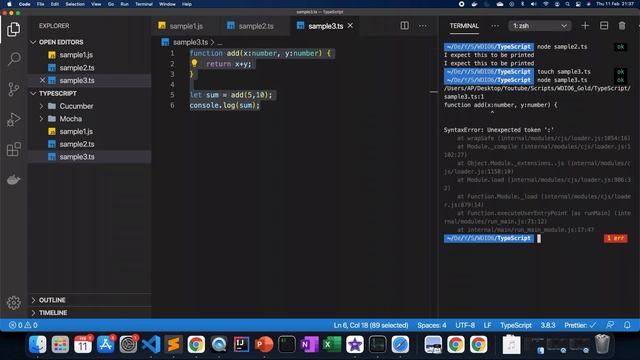Image resolution: width=640 pixels, height=360 pixels.
Task: Open the Run menu
Action: pos(124,4)
